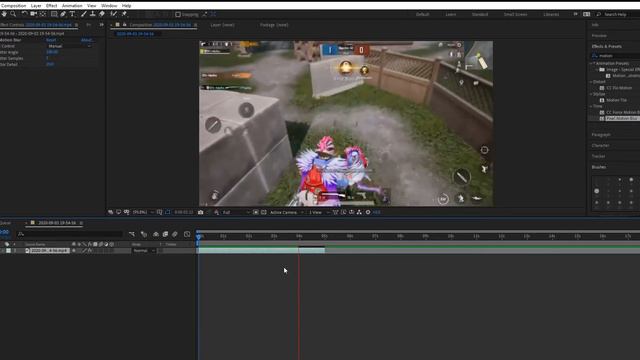Screen dimensions: 640x360
Task: Toggle the Shy layers hide icon in timeline
Action: [156, 234]
